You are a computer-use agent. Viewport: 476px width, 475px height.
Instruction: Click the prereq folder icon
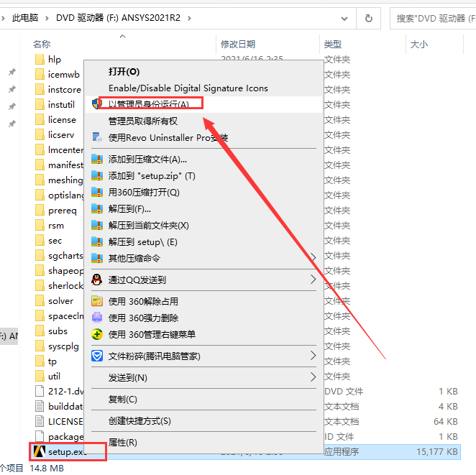point(40,211)
